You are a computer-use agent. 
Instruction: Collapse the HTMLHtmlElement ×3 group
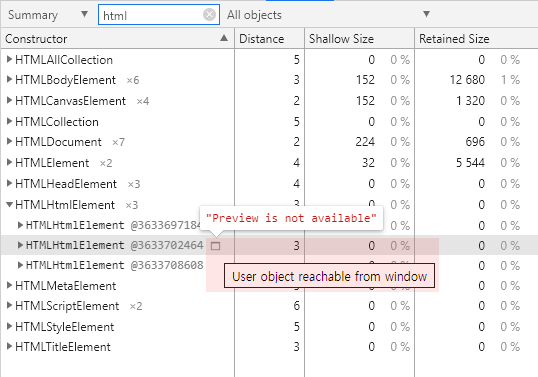point(10,205)
